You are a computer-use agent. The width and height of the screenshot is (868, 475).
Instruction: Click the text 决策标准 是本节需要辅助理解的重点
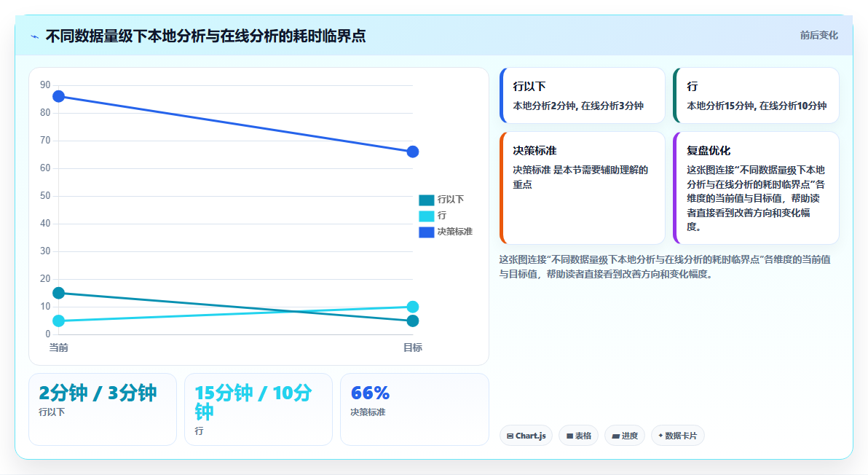tap(580, 177)
